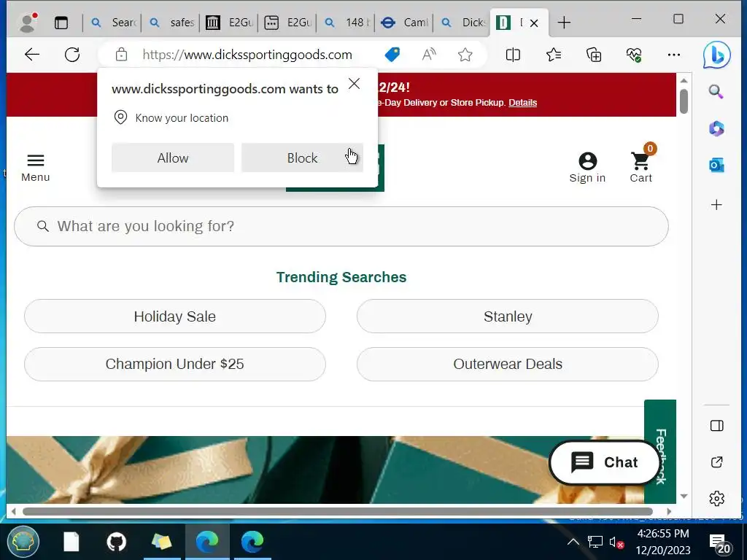
Task: Select Champion Under $25 search
Action: (x=175, y=364)
